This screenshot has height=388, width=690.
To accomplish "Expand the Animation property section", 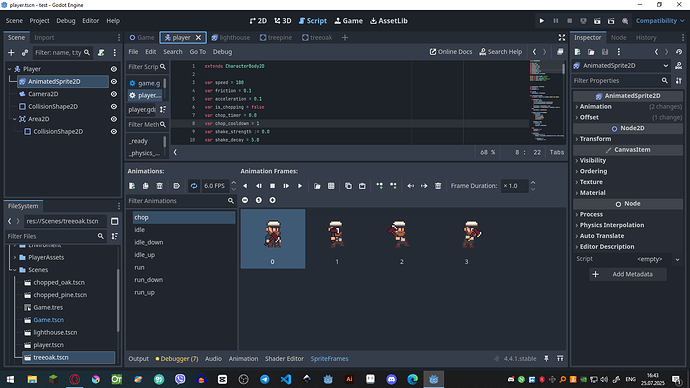I will point(595,106).
